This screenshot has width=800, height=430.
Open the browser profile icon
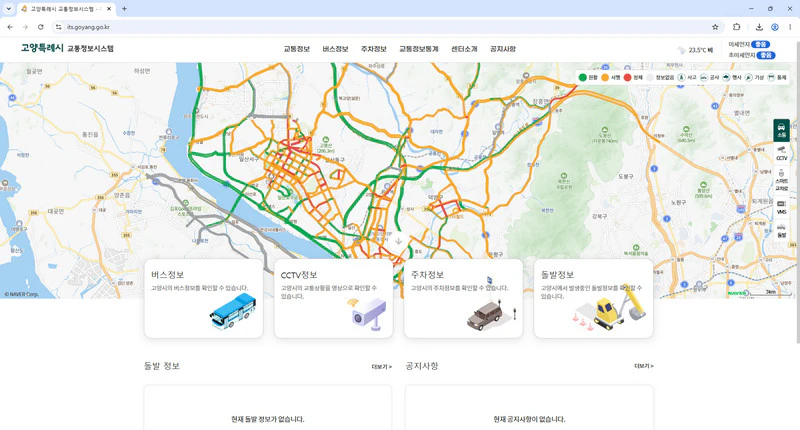coord(774,27)
